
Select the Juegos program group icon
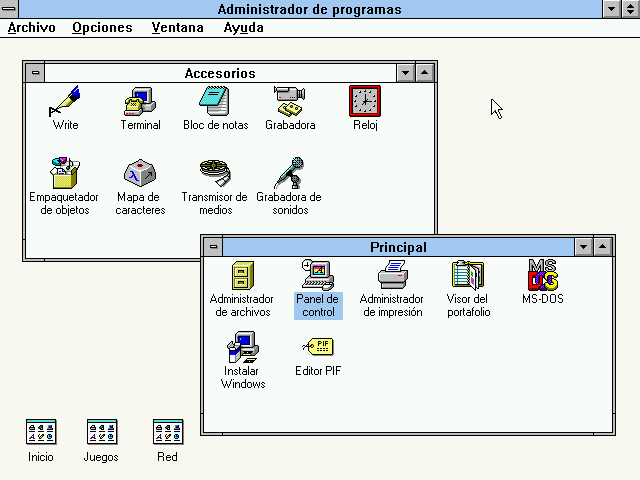pyautogui.click(x=101, y=432)
